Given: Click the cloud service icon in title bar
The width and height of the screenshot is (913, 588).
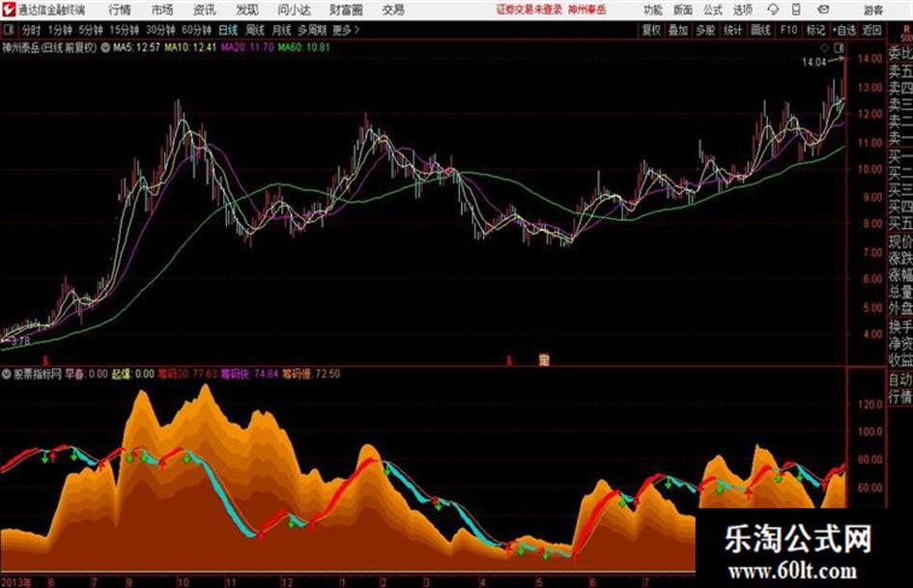Looking at the screenshot, I should tap(773, 10).
